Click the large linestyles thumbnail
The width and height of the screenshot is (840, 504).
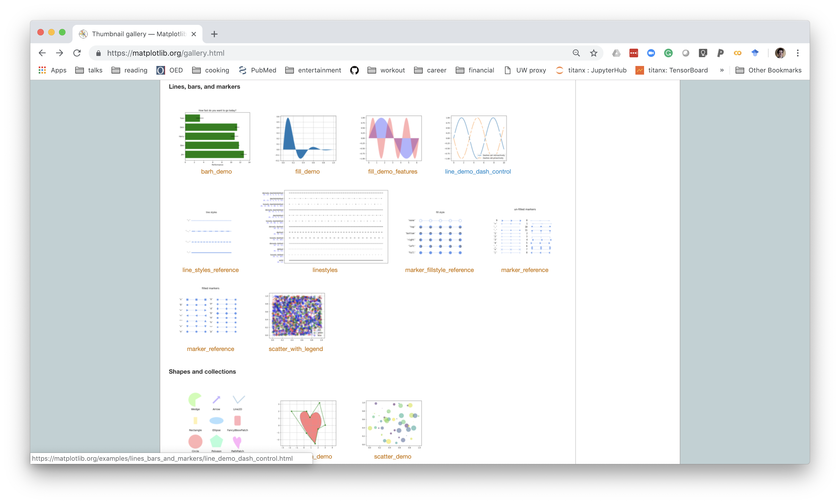point(325,227)
